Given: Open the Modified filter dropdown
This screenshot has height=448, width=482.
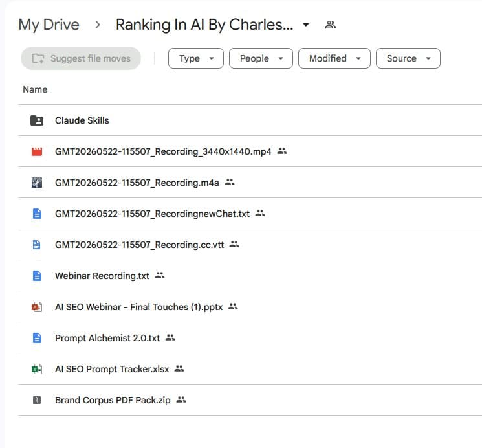Looking at the screenshot, I should [334, 58].
